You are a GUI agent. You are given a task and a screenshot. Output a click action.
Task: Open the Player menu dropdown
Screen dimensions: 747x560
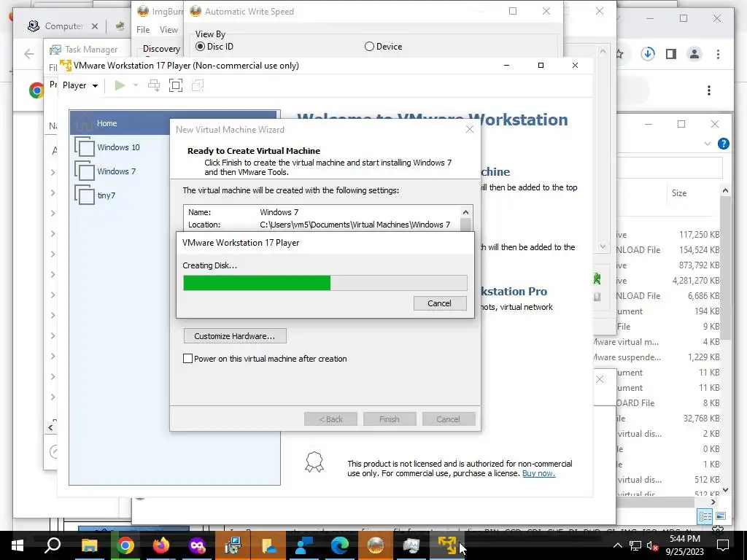pos(80,85)
